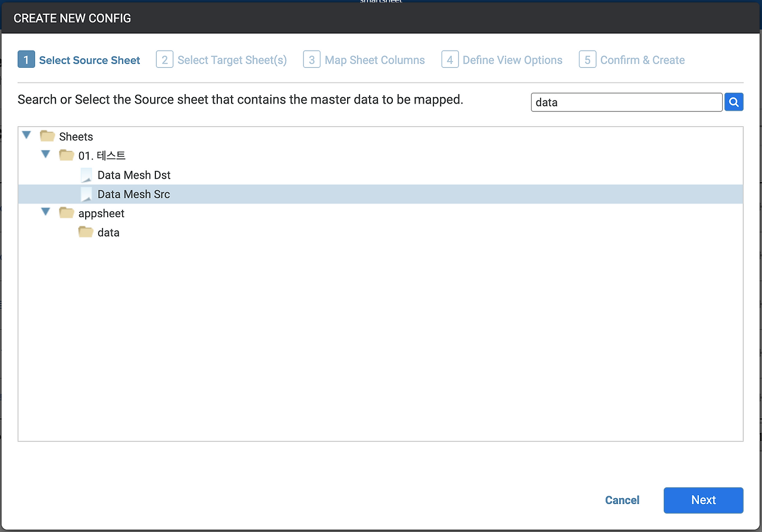Collapse the appsheet folder arrow
Image resolution: width=762 pixels, height=532 pixels.
[46, 212]
